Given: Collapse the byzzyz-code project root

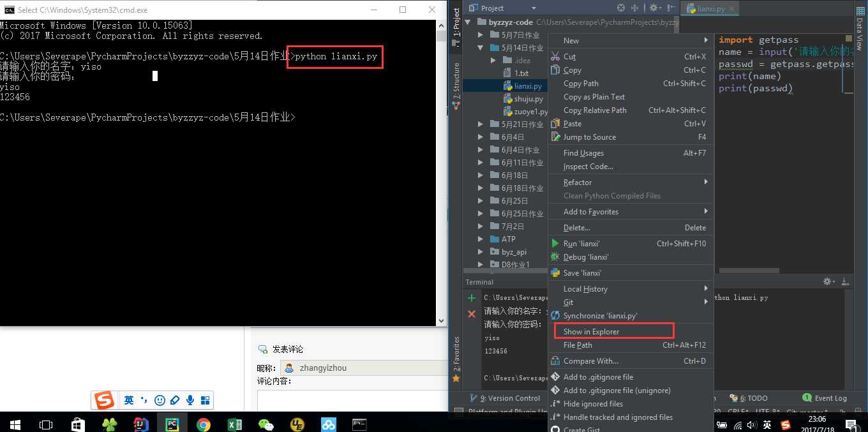Looking at the screenshot, I should click(468, 22).
